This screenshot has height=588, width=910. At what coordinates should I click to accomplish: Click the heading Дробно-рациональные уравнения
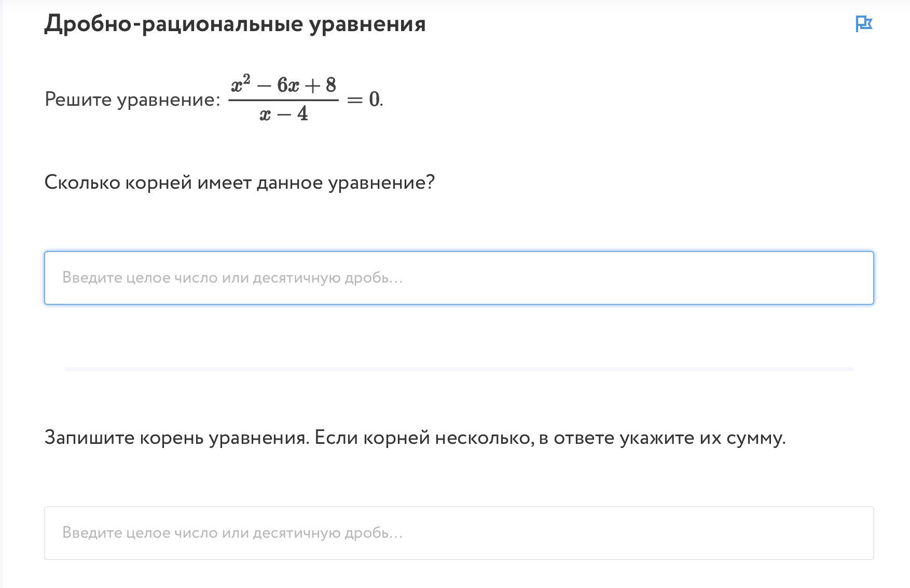[x=235, y=24]
